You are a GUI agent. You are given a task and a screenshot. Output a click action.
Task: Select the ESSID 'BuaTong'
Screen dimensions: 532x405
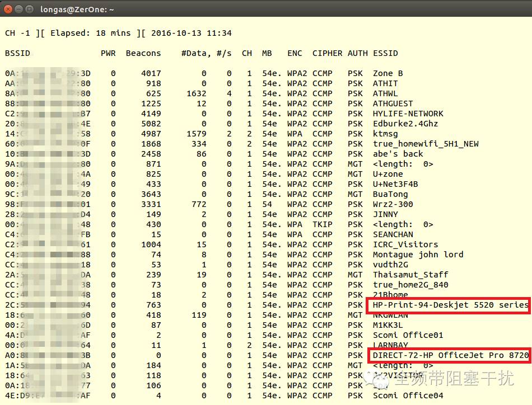(x=390, y=194)
